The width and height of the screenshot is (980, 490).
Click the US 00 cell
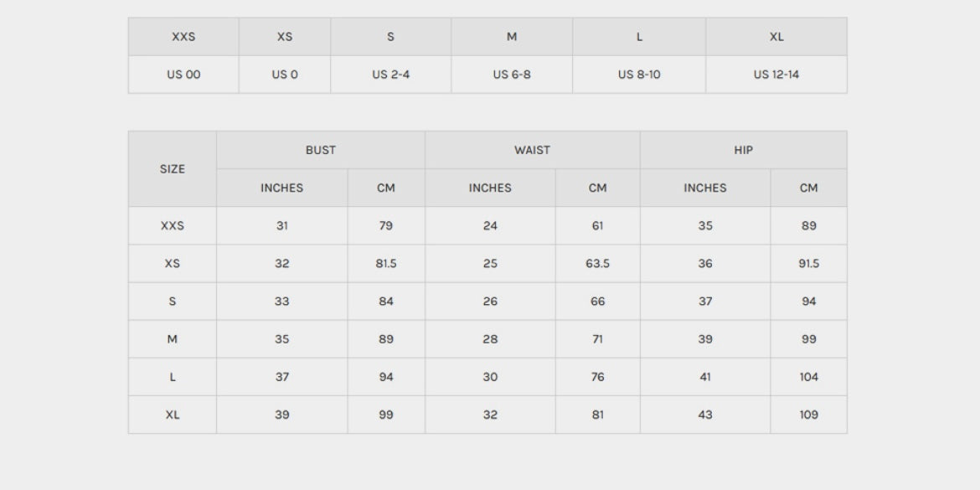click(x=183, y=75)
